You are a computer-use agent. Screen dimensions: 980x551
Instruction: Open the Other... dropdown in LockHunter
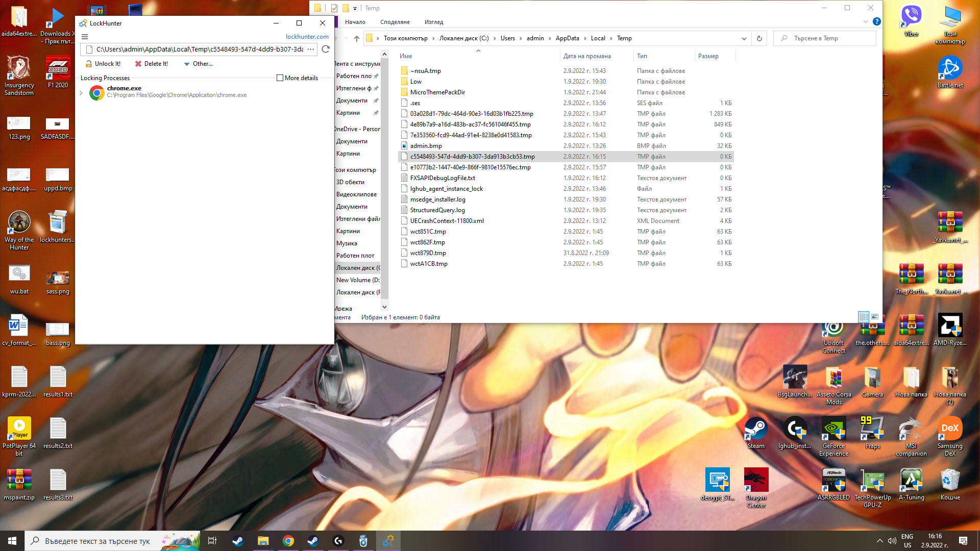coord(198,64)
